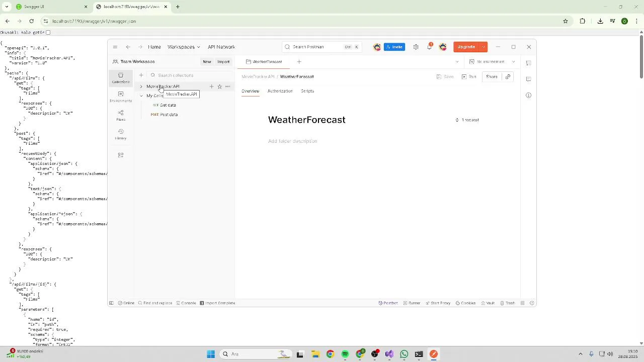
Task: Run the WeatherForecast folder
Action: coord(469,76)
